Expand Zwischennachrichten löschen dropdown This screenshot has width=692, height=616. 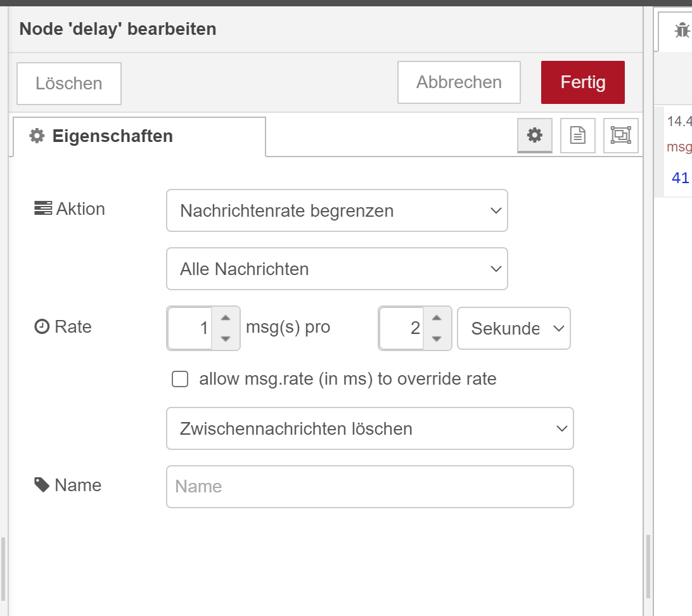(x=369, y=428)
